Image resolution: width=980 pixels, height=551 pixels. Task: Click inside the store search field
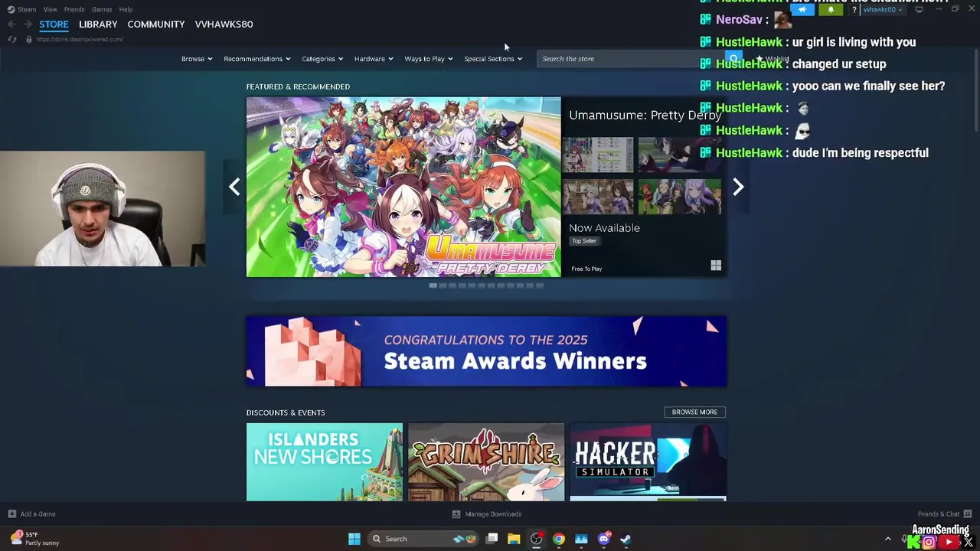click(629, 59)
